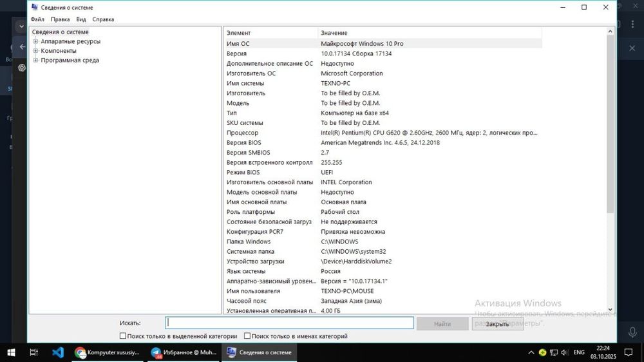This screenshot has width=644, height=362.
Task: Select 'Часовой пояс' row label
Action: 247,301
